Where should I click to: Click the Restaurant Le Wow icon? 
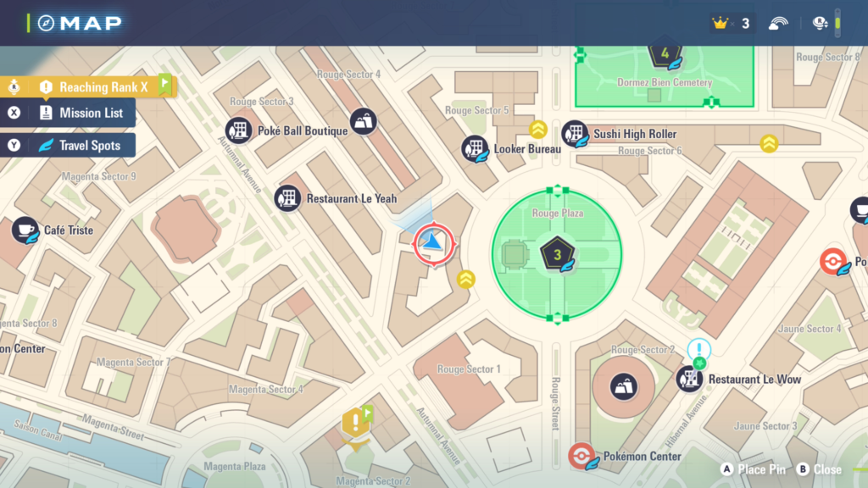click(x=689, y=379)
